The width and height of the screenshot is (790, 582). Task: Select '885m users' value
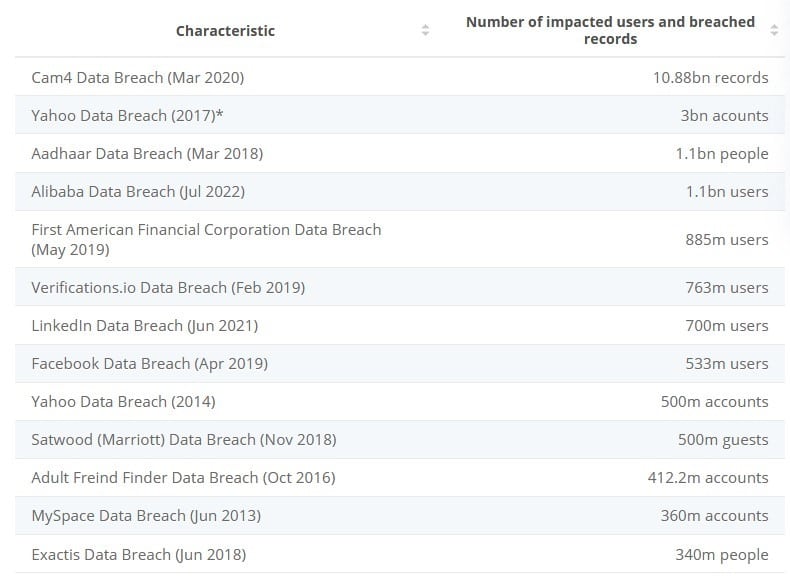point(727,239)
